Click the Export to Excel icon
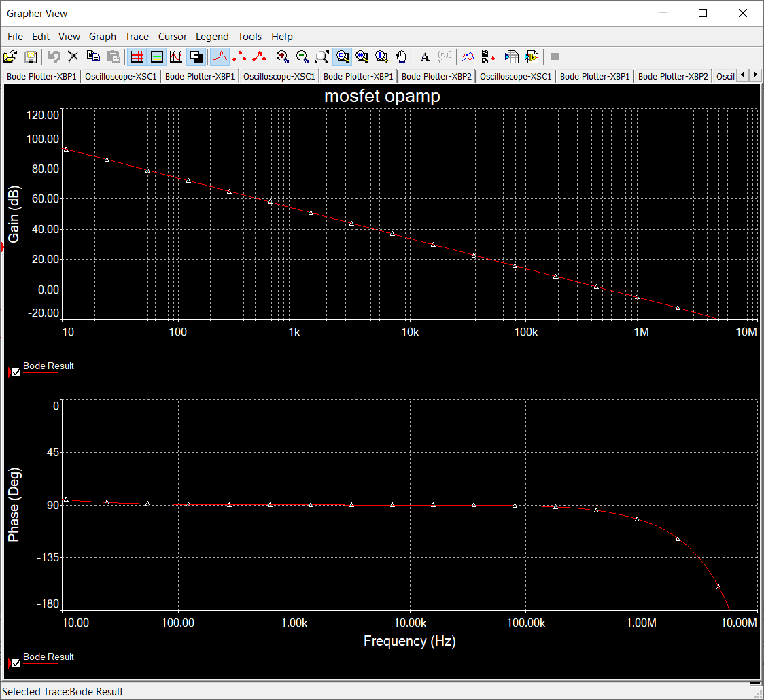Viewport: 764px width, 700px height. [512, 57]
